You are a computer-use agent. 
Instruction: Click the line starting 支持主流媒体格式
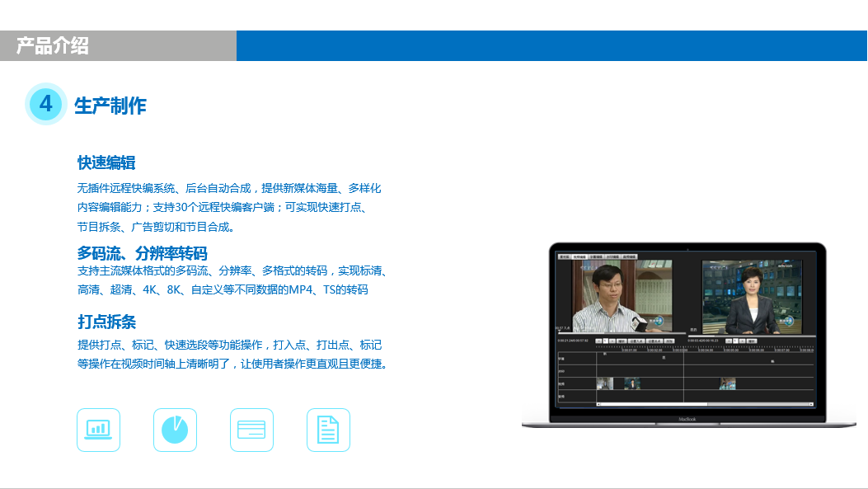point(232,270)
